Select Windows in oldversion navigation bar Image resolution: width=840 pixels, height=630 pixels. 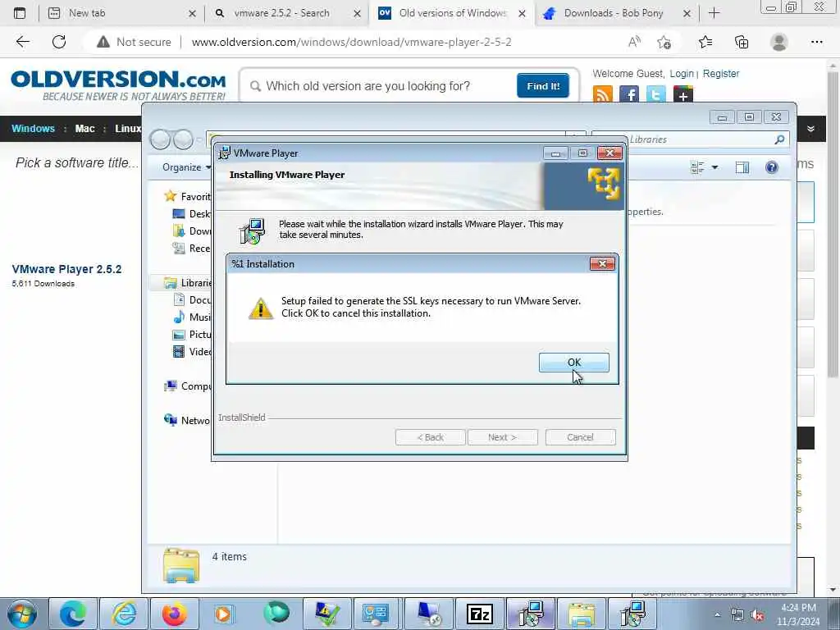33,129
